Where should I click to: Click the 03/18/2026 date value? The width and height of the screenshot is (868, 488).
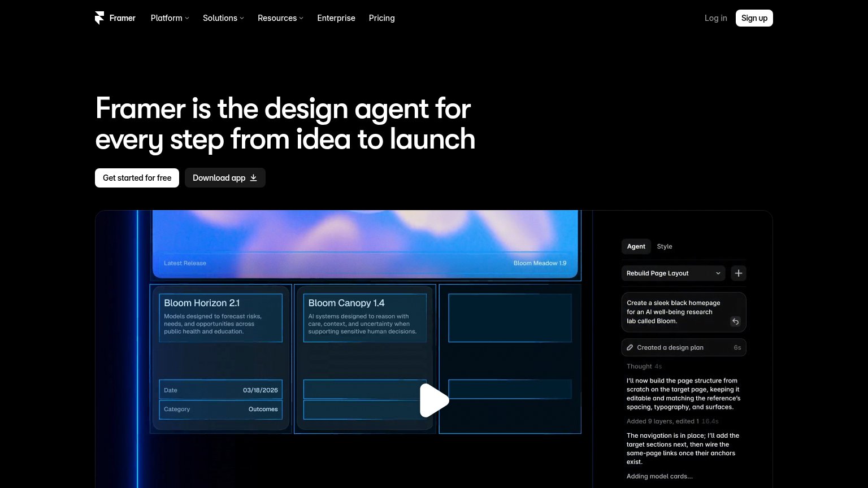(x=261, y=390)
